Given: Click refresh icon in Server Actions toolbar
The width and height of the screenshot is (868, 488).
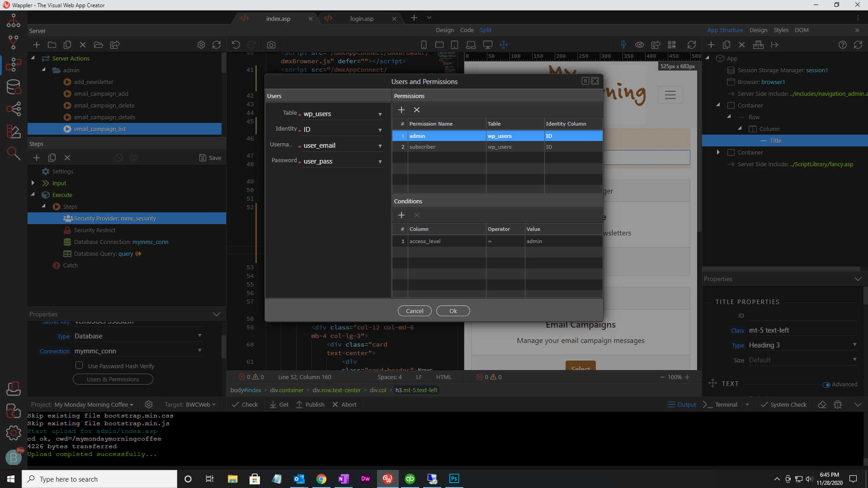Looking at the screenshot, I should 217,45.
